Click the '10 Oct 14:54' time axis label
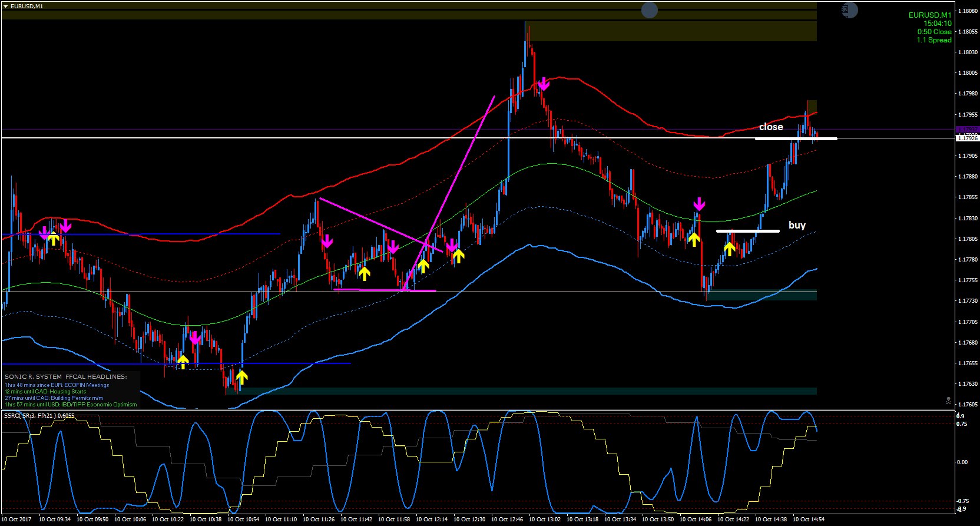Image resolution: width=980 pixels, height=526 pixels. 809,520
